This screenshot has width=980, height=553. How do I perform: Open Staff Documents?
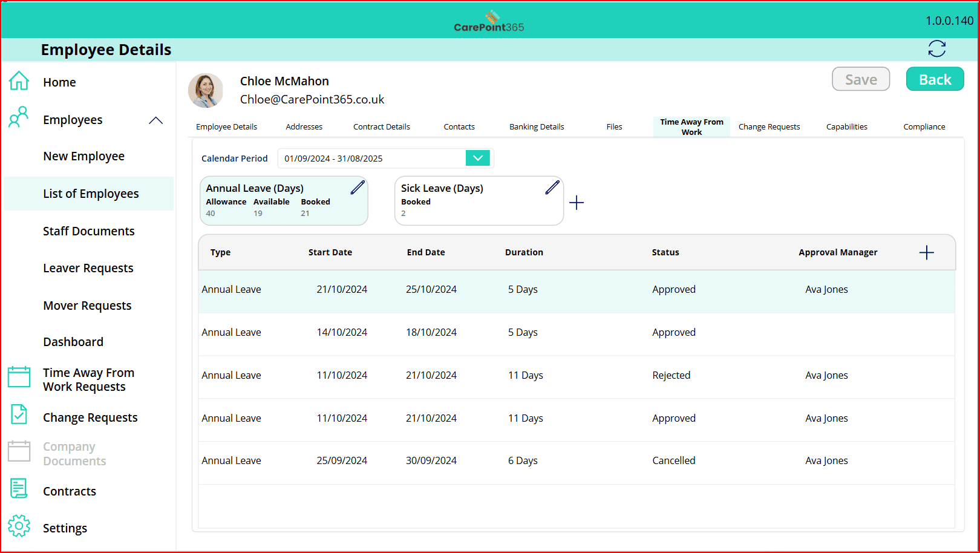(x=89, y=231)
